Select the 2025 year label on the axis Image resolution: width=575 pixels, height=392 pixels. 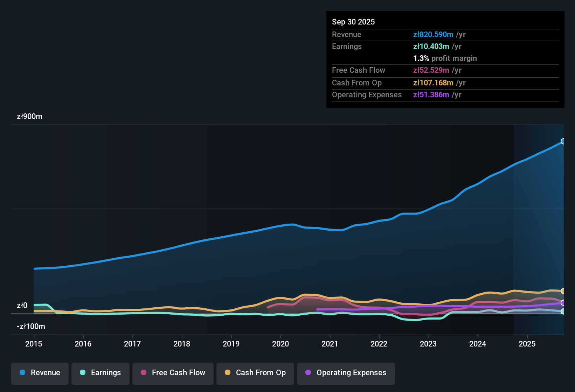[x=527, y=344]
